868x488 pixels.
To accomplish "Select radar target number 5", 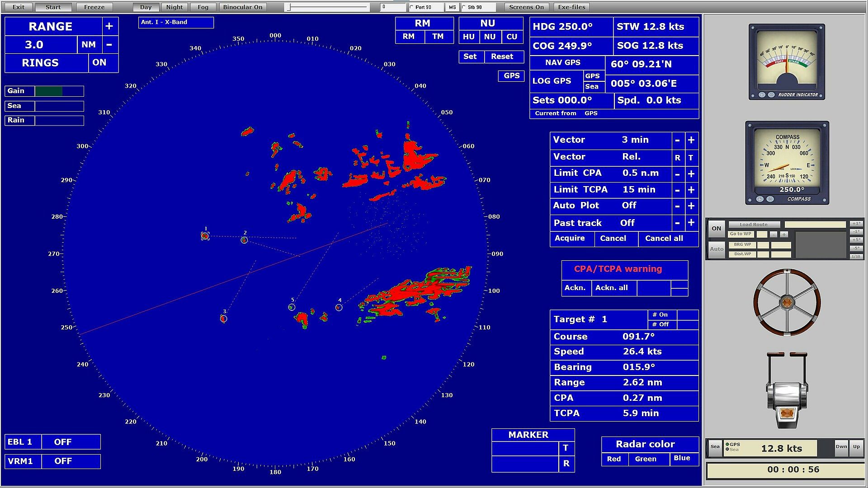I will [292, 307].
